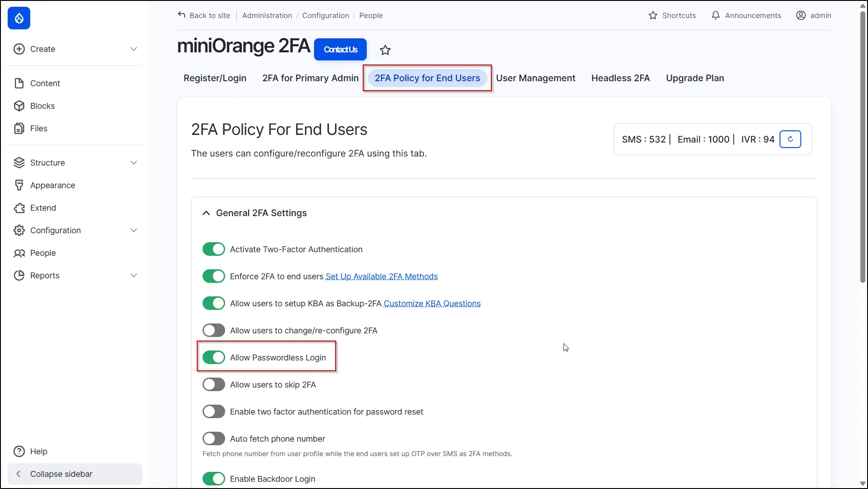
Task: Click the Drupal logo icon
Action: coord(19,18)
